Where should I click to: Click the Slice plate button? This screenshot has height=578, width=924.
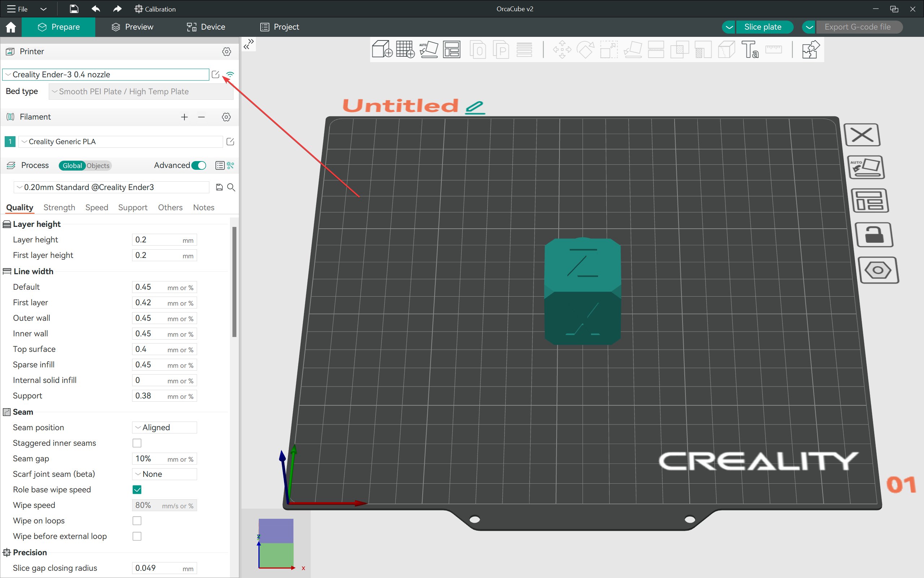(x=765, y=27)
